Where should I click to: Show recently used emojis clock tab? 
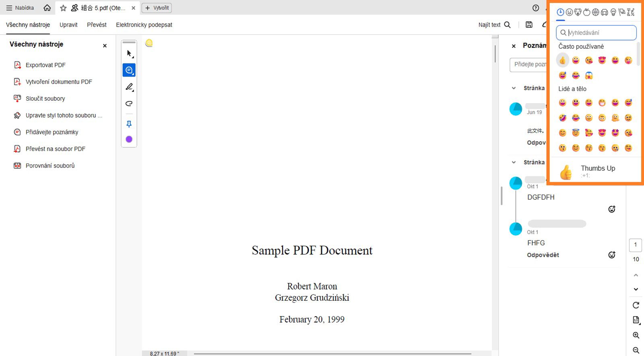[560, 12]
